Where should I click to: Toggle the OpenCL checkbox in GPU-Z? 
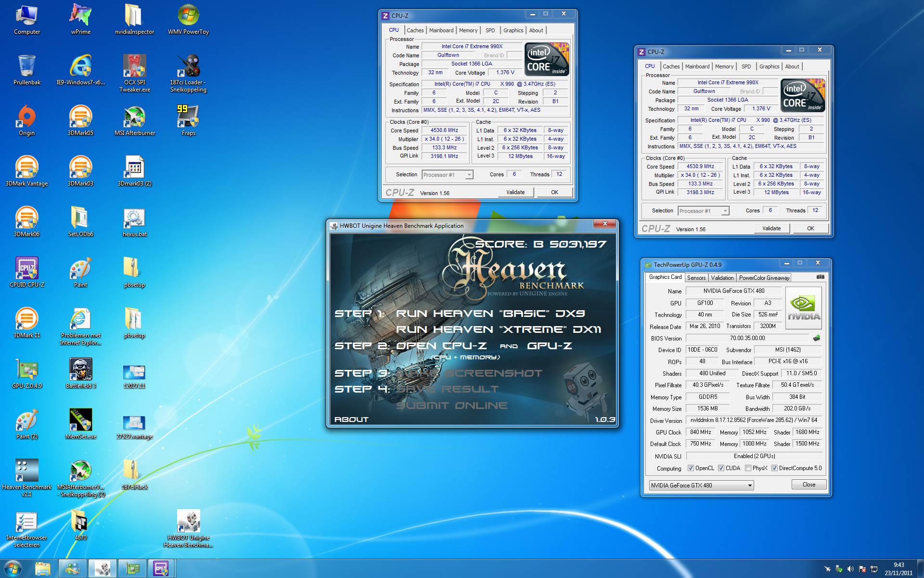(691, 468)
